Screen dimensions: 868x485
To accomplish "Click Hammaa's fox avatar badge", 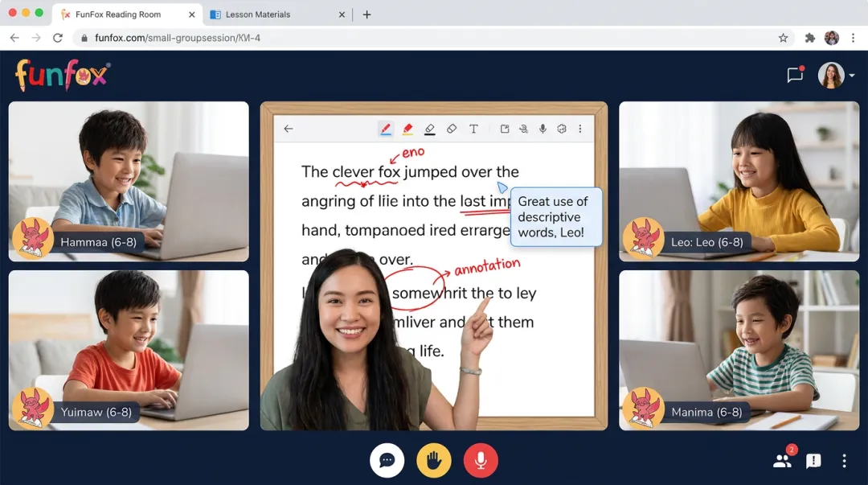I will [33, 238].
